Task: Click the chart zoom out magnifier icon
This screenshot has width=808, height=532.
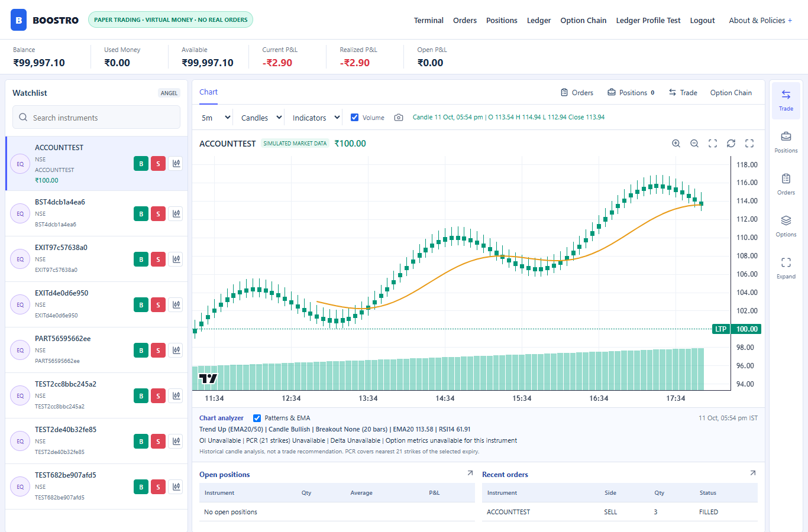Action: click(694, 144)
